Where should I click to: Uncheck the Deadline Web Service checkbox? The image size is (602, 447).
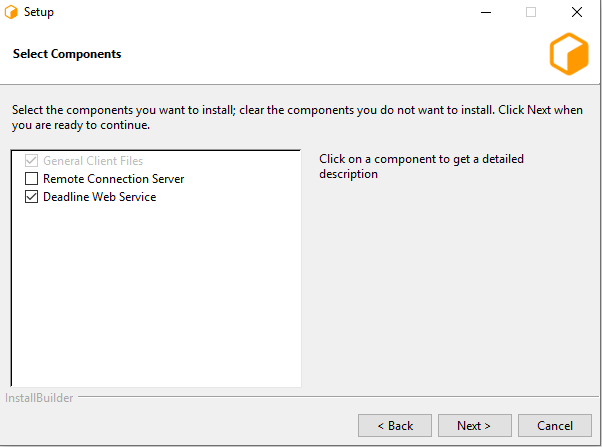tap(31, 197)
